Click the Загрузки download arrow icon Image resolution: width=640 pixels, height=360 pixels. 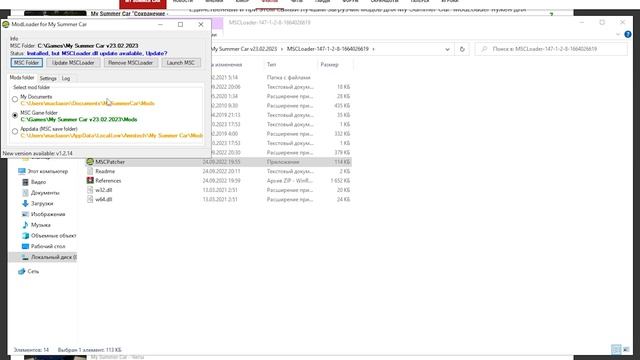click(25, 203)
